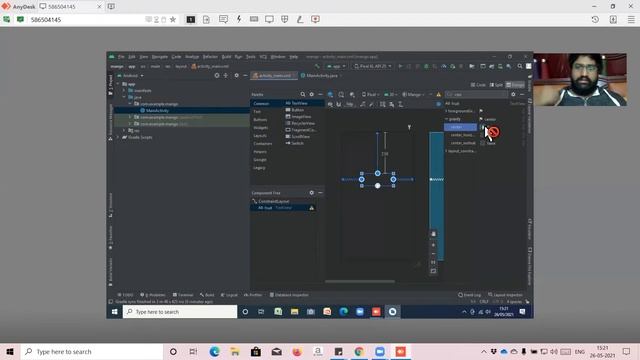Click the AnyDesk favorite star icon
Viewport: 640px width, 360px height.
point(173,19)
